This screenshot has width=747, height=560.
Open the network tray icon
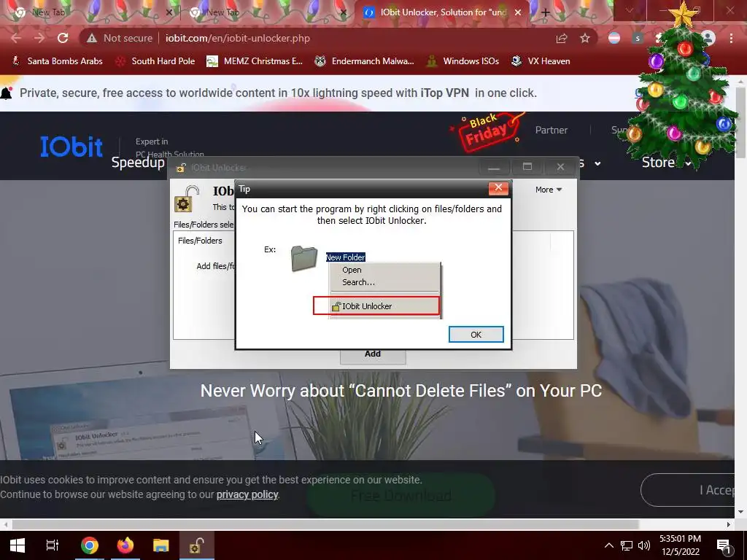pos(627,545)
